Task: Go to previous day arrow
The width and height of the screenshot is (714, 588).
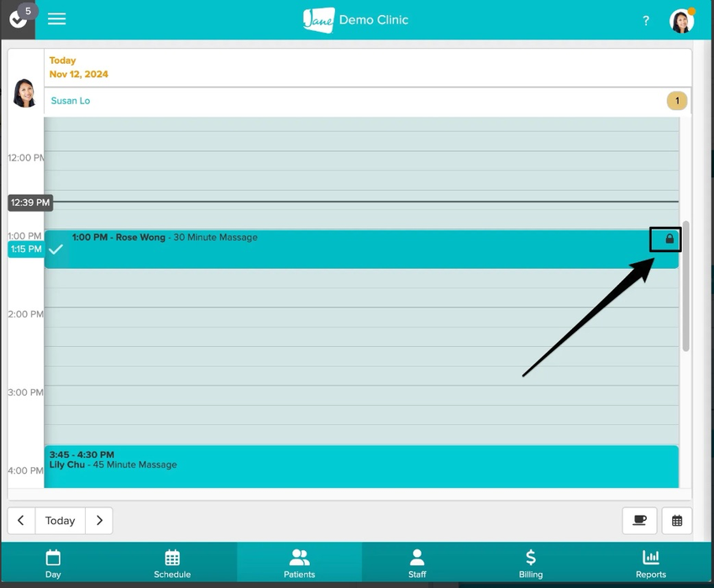Action: (21, 520)
